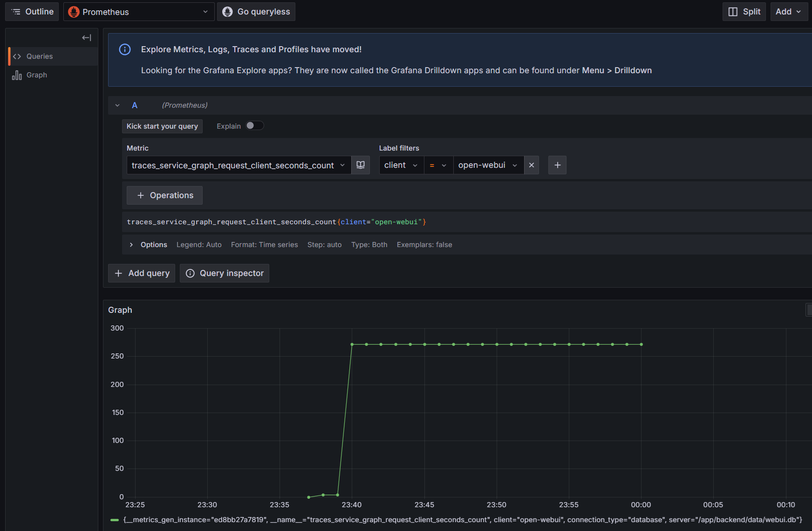Select Queries in the outline sidebar

(x=53, y=56)
